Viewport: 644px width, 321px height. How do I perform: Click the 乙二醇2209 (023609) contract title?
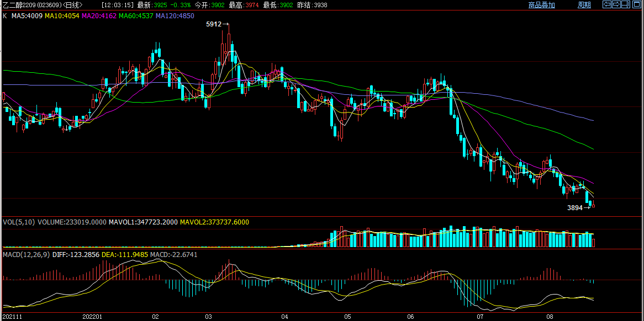pos(43,5)
